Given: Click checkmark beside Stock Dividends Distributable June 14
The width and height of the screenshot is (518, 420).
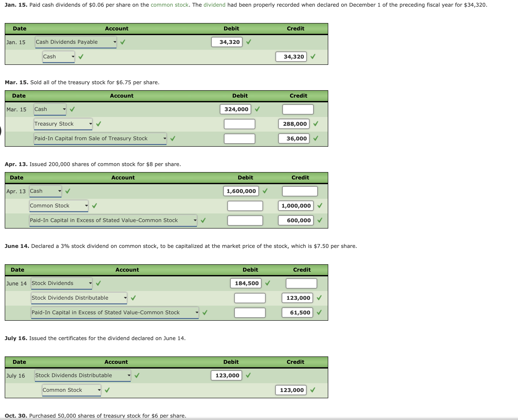Looking at the screenshot, I should pos(133,298).
